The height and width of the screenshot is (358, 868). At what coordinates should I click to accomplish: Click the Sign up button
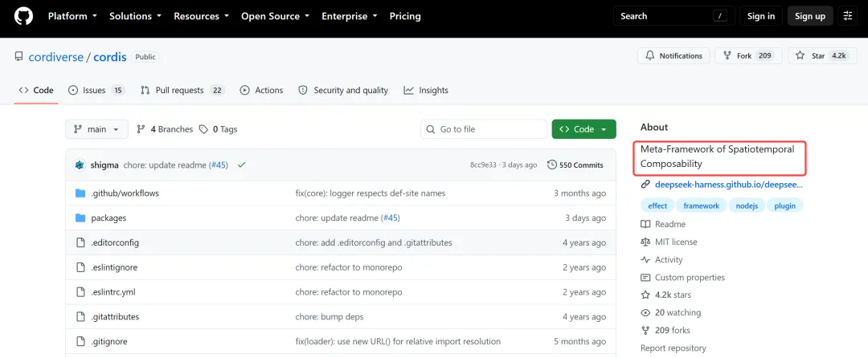point(810,16)
